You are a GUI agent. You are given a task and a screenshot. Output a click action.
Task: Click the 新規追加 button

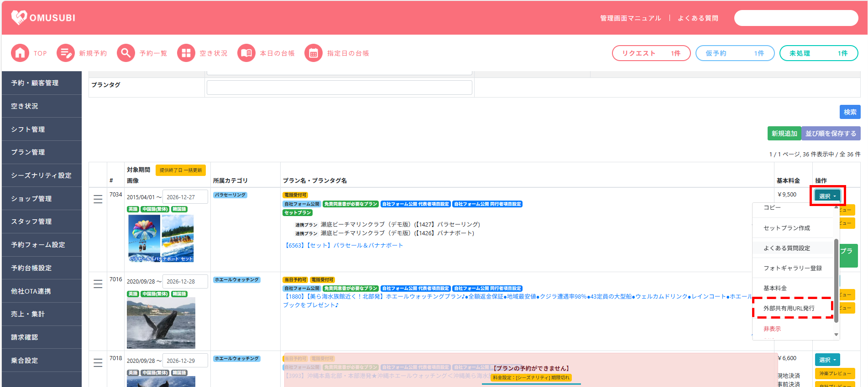click(x=784, y=134)
